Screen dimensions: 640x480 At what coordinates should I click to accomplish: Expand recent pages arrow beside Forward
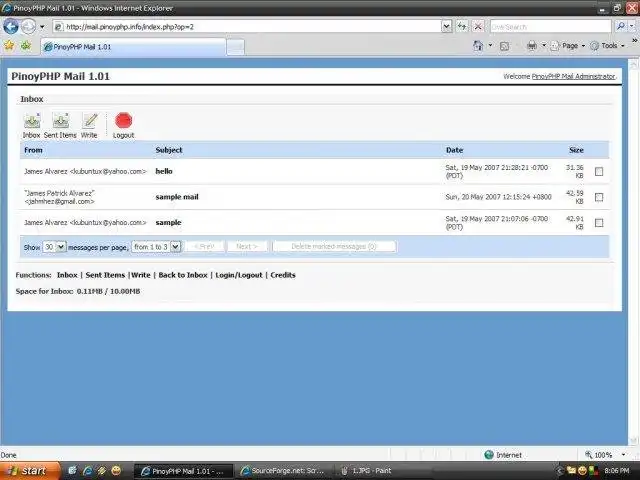coord(42,27)
